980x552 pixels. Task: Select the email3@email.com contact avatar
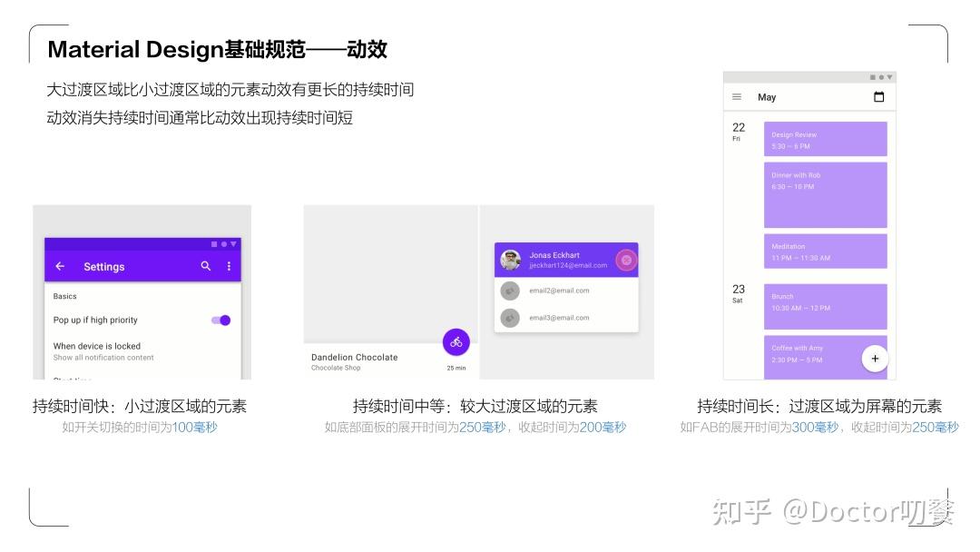pos(509,318)
